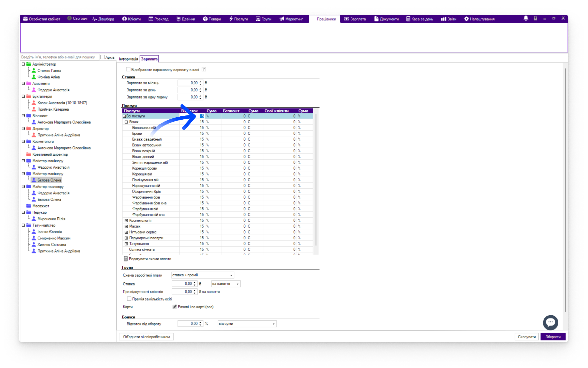Select Козак Анастасія in Бухгалтерія

pyautogui.click(x=62, y=103)
